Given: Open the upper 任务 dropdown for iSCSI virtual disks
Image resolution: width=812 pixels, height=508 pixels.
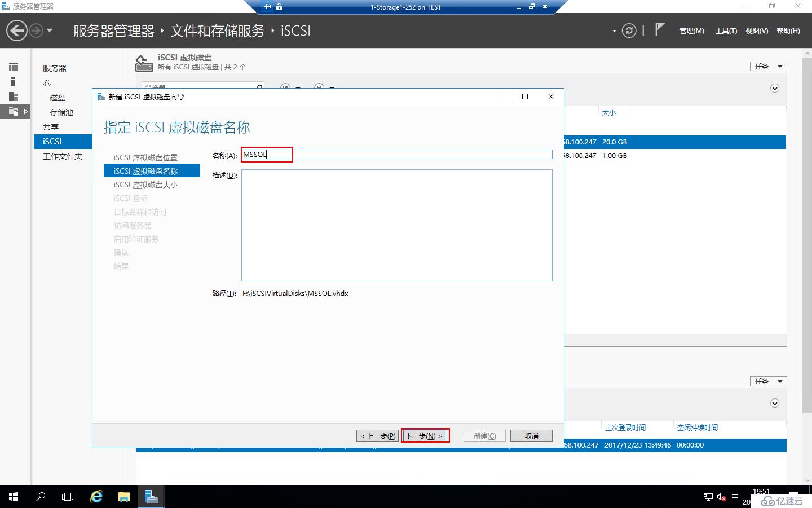Looking at the screenshot, I should (768, 66).
